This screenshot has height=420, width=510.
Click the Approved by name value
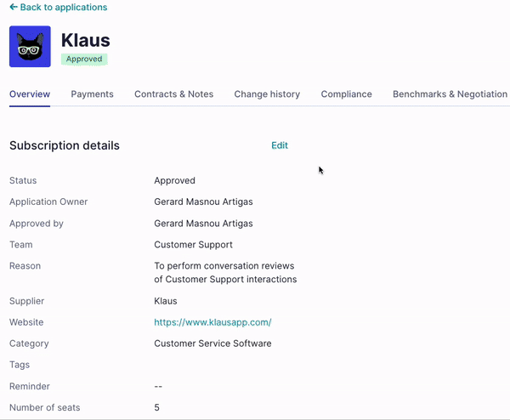(203, 224)
